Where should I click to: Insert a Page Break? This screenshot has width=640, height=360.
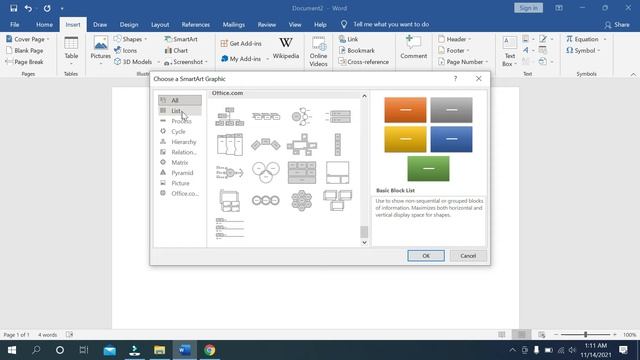(x=24, y=62)
